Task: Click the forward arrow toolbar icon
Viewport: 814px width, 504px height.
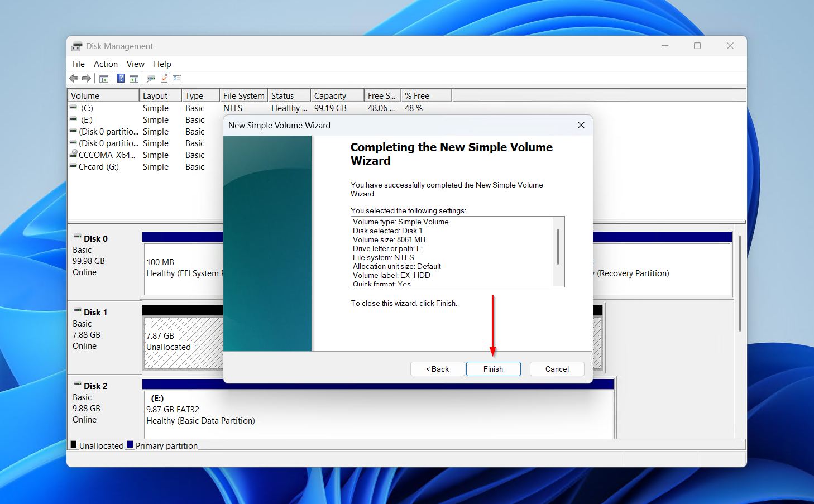Action: 87,79
